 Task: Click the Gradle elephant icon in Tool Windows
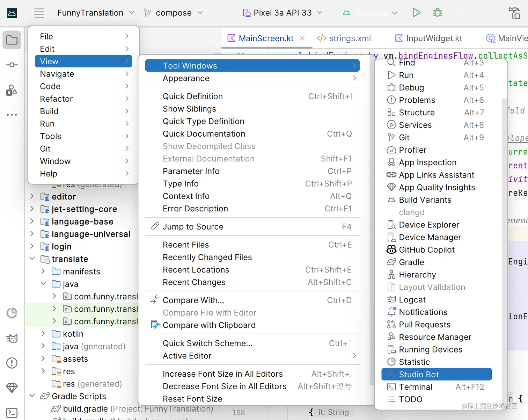[391, 262]
